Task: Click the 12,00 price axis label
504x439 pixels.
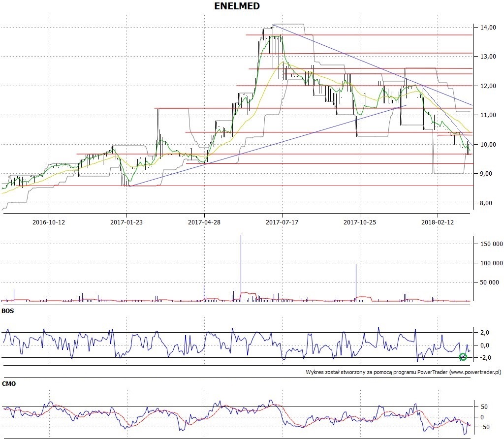Action: 488,86
